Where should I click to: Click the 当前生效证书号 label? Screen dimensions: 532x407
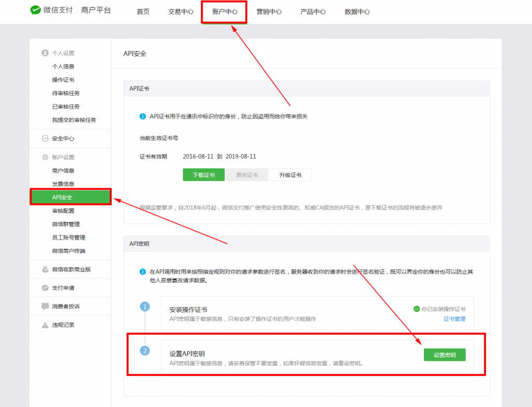pos(159,138)
